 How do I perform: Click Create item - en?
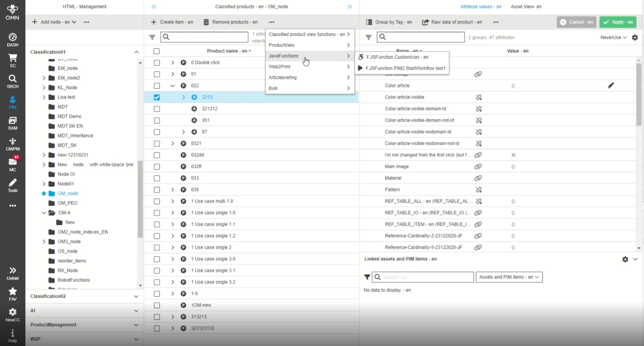point(172,22)
